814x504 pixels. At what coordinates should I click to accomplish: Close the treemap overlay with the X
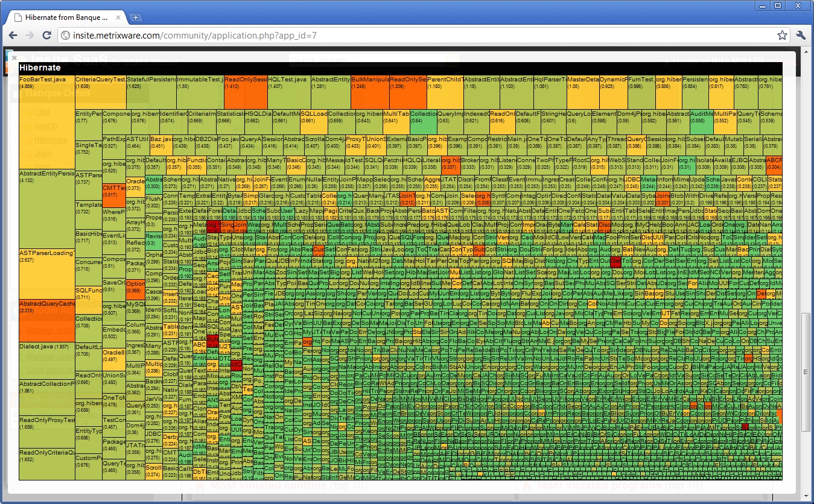point(13,58)
